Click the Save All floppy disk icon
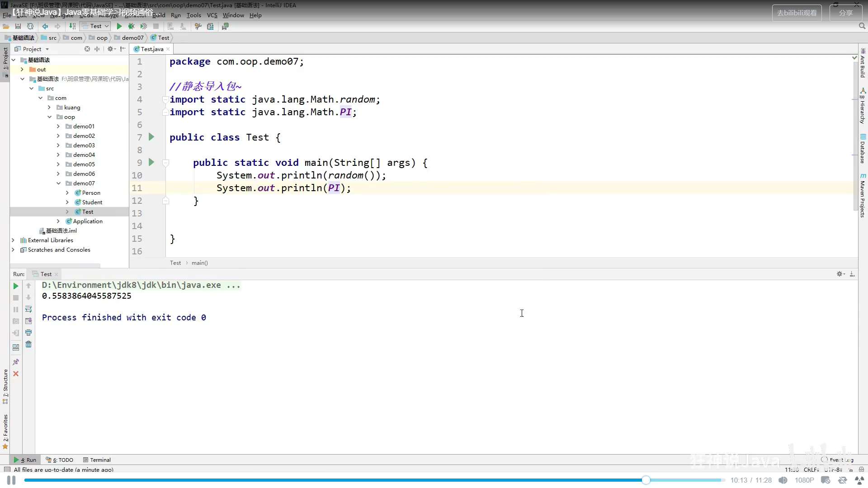The width and height of the screenshot is (868, 488). click(x=18, y=26)
